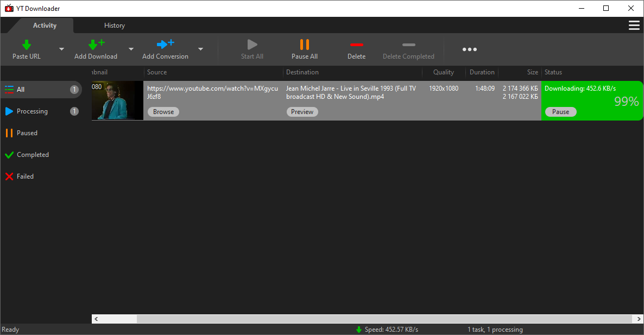644x335 pixels.
Task: Click the Start All play icon
Action: (252, 45)
